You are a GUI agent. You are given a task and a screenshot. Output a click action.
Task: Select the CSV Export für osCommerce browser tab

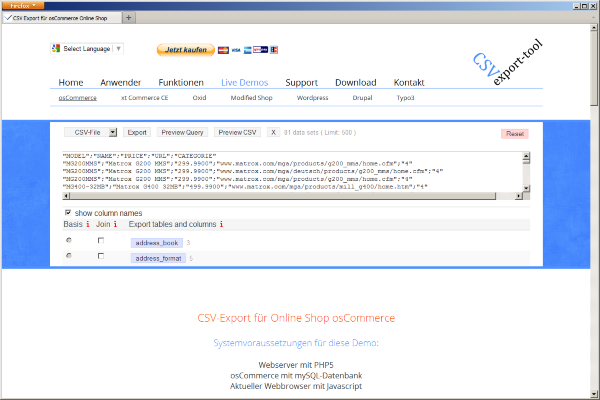62,18
